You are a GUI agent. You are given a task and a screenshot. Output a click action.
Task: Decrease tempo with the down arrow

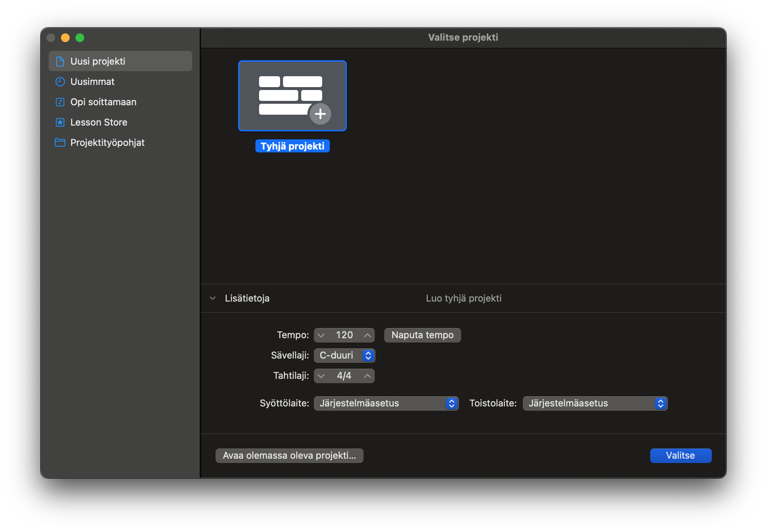click(321, 335)
